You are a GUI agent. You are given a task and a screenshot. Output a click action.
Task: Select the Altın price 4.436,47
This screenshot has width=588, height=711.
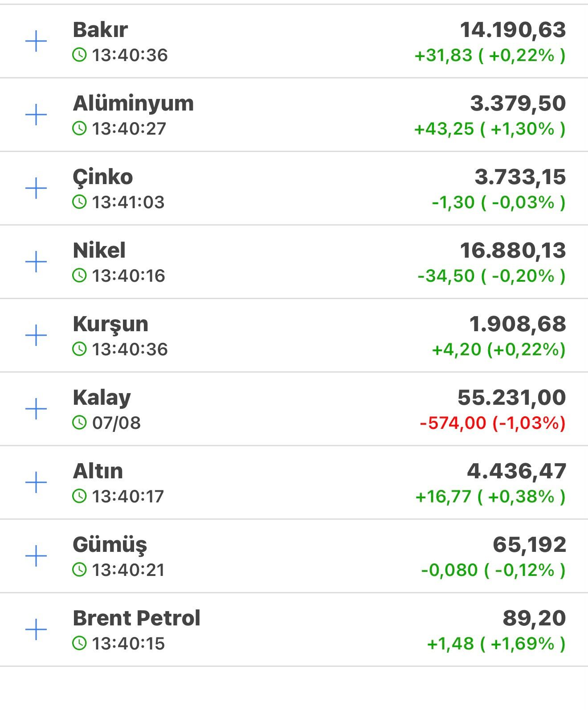click(517, 471)
